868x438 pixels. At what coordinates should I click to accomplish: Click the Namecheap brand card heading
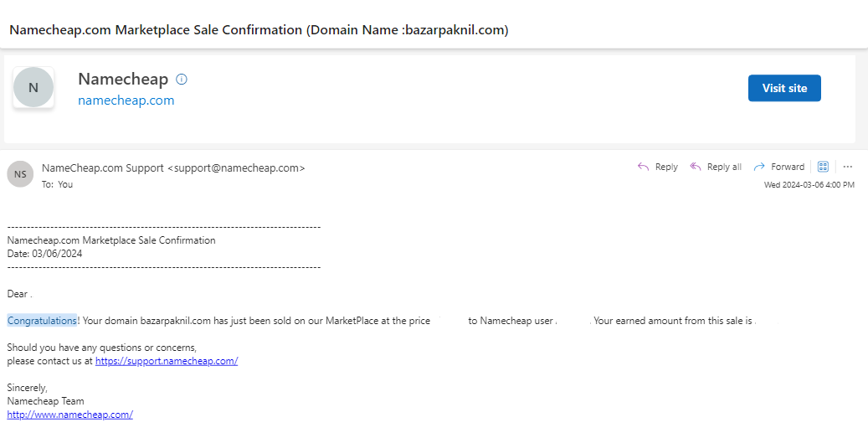click(123, 80)
